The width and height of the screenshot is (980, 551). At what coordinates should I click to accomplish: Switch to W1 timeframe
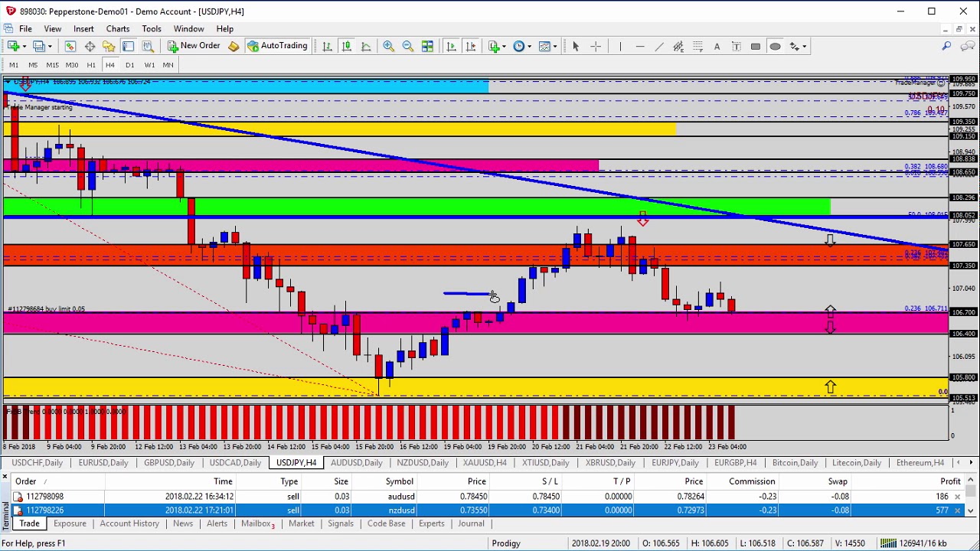(149, 65)
